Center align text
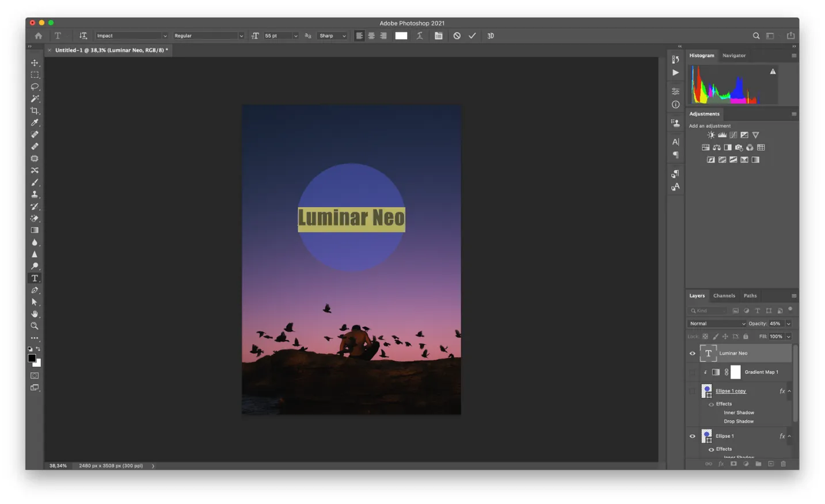The height and width of the screenshot is (504, 825). point(371,36)
